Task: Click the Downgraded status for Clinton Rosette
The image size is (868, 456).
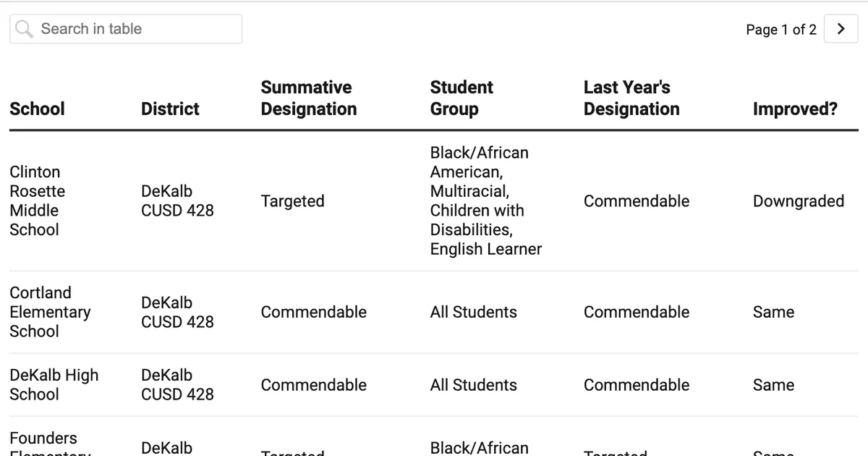Action: click(x=799, y=201)
